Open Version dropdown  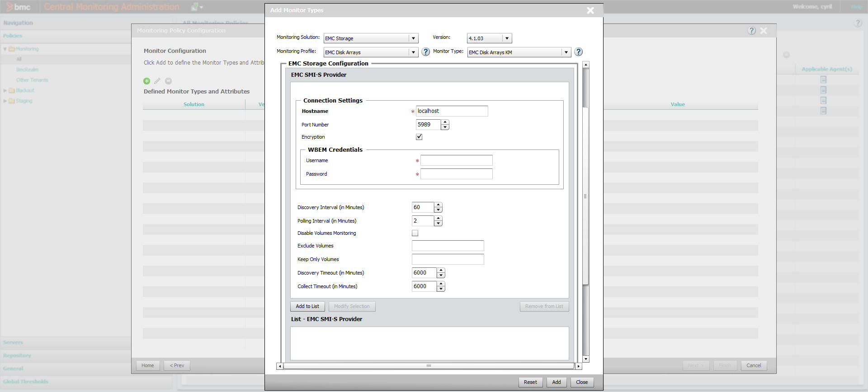pos(507,38)
